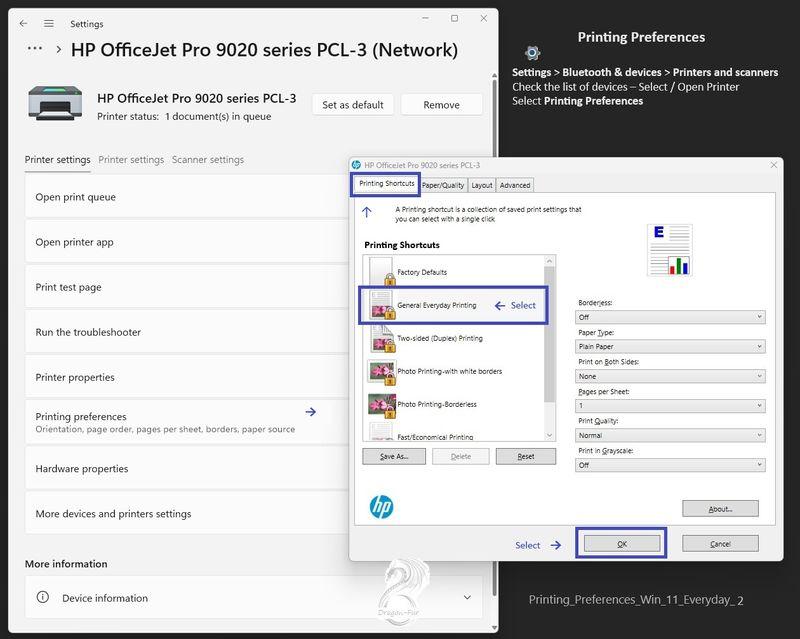
Task: Click the Remove printer button
Action: pyautogui.click(x=441, y=105)
